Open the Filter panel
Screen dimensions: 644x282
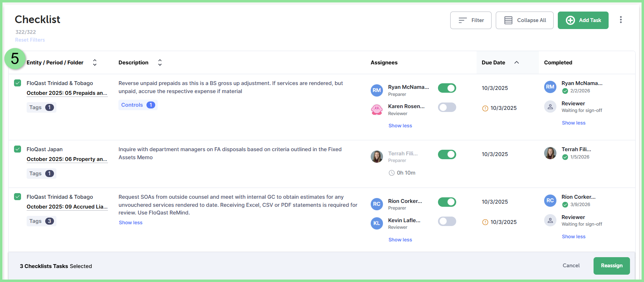click(x=471, y=20)
